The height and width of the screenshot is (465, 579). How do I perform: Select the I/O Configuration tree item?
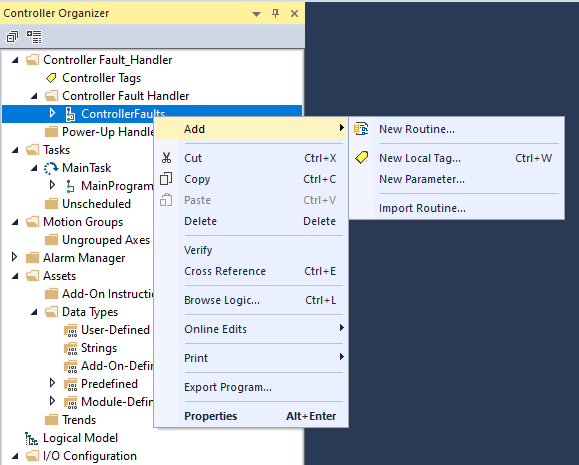point(90,456)
